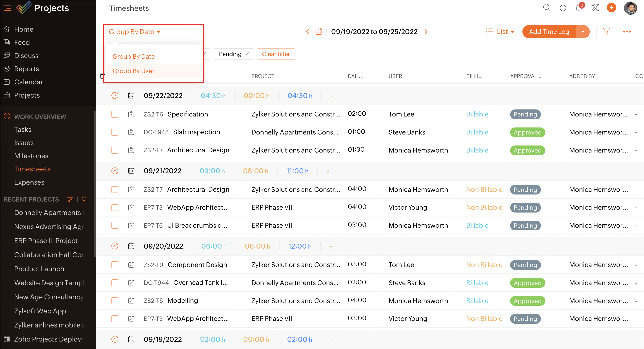Tick the ZS2-T7 01:30 Architectural Design checkbox
644x349 pixels.
tap(115, 150)
